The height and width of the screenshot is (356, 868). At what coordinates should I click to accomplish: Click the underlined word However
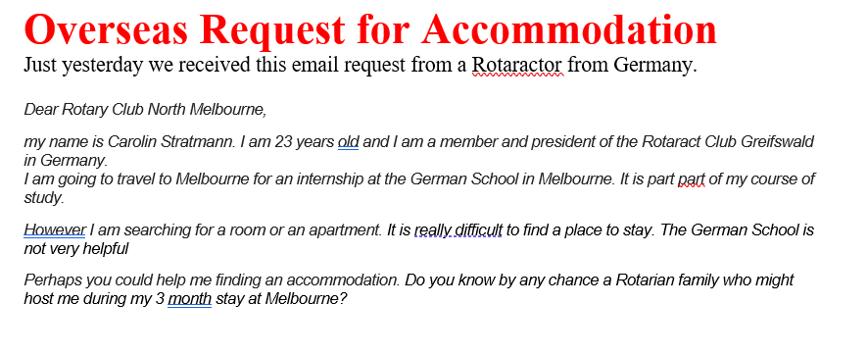pyautogui.click(x=54, y=229)
